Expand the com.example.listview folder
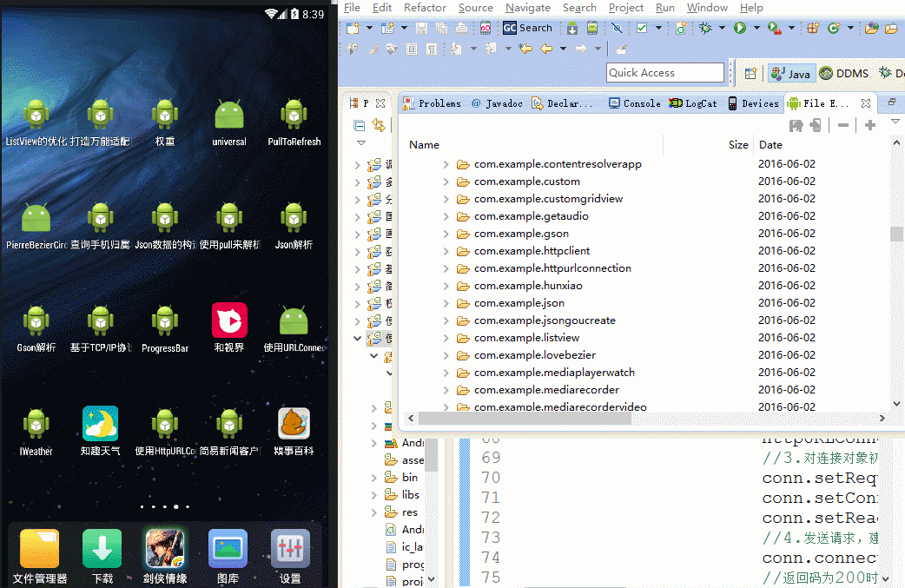This screenshot has height=588, width=905. point(446,338)
